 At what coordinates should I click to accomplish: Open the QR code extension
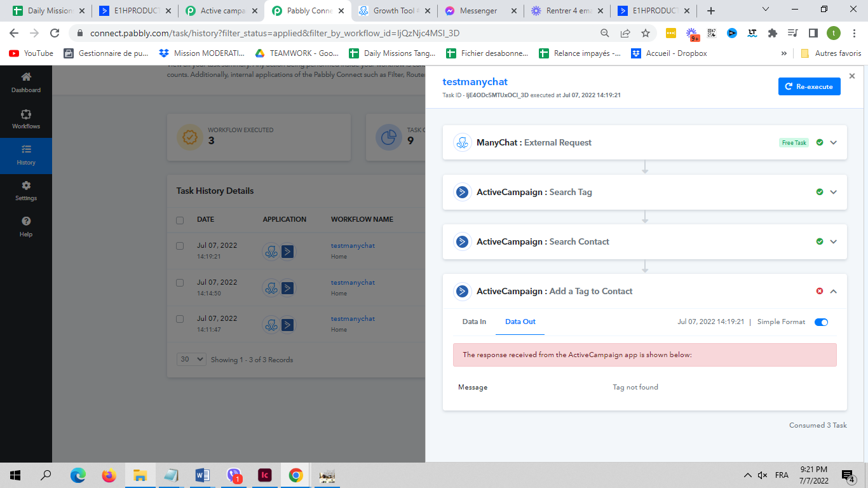point(712,33)
